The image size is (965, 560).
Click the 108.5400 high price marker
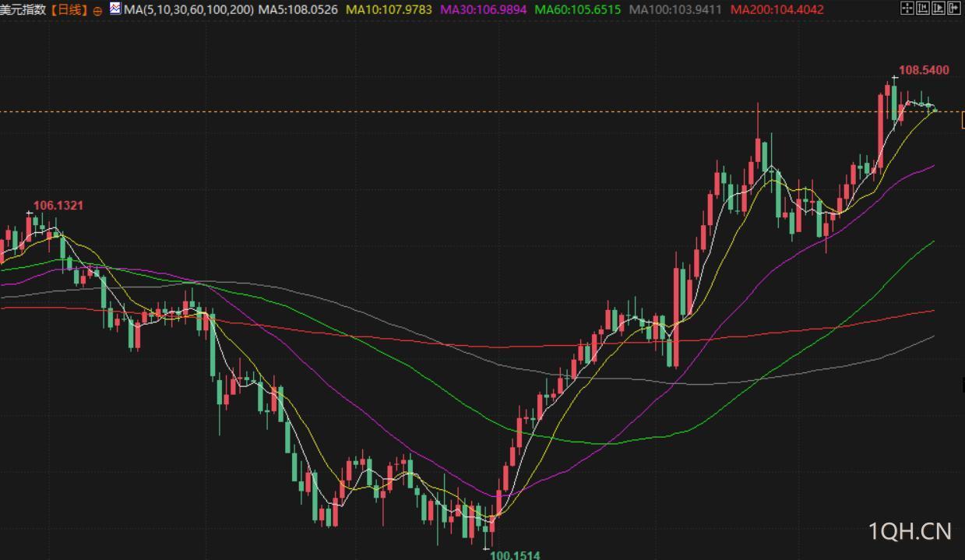(924, 70)
